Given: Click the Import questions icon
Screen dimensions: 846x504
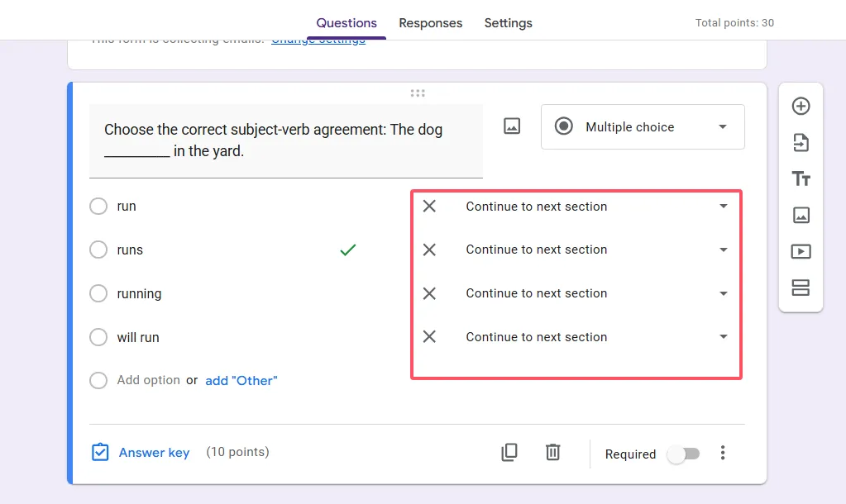Looking at the screenshot, I should [801, 143].
